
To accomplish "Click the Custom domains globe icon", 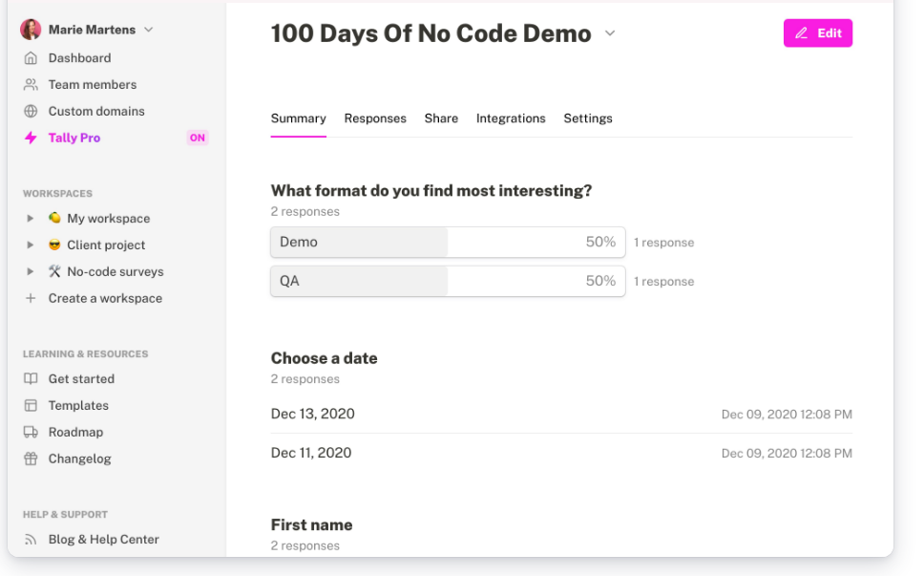I will (31, 112).
